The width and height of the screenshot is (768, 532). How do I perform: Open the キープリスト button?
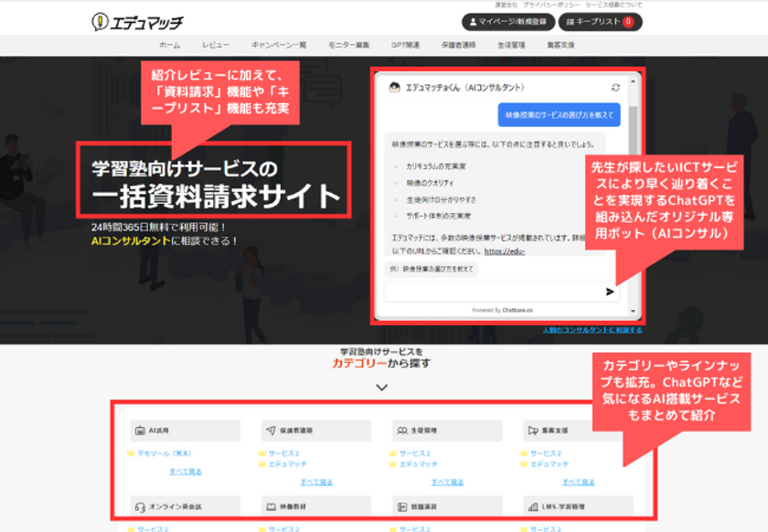click(600, 22)
